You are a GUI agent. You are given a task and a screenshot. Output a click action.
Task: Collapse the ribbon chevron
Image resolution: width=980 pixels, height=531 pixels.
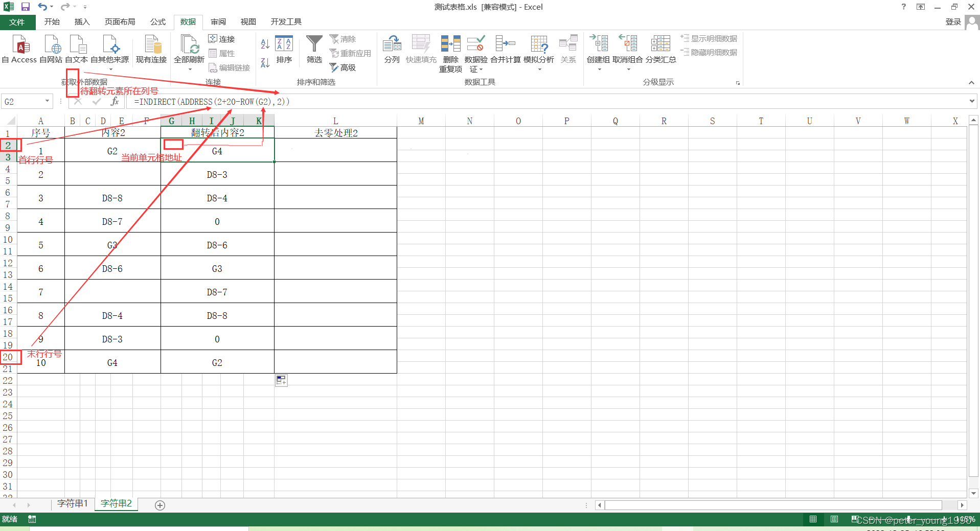click(971, 83)
